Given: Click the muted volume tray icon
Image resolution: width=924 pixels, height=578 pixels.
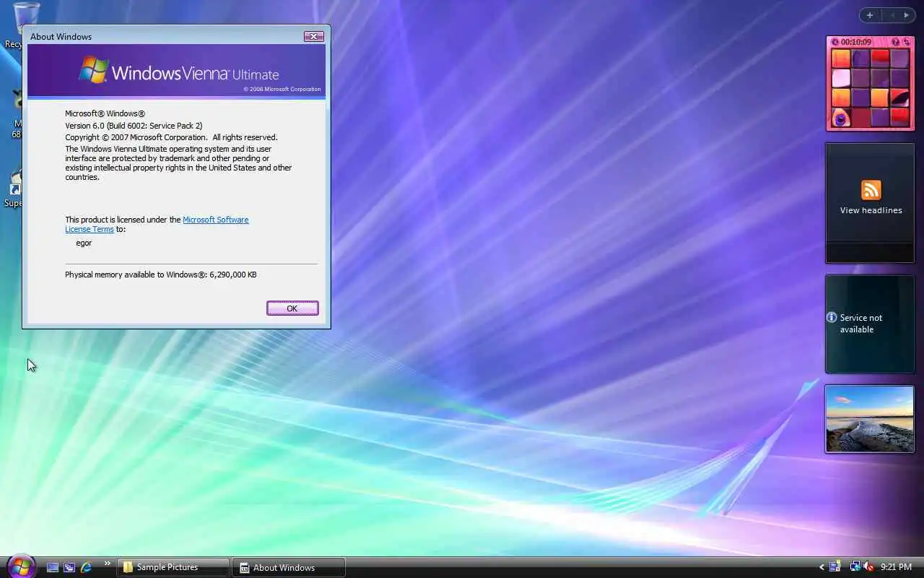Looking at the screenshot, I should 868,567.
